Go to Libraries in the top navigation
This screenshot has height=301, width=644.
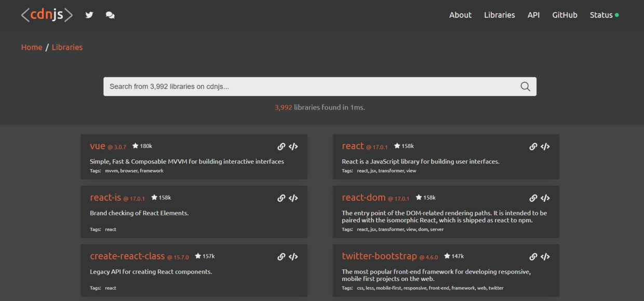click(x=500, y=15)
